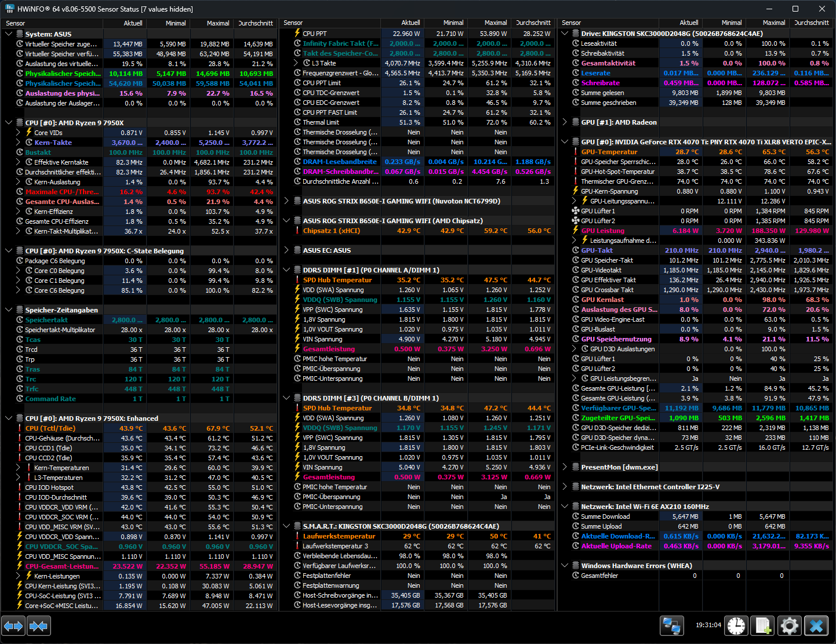
Task: Select the Infinity Fabric Takt row label
Action: tap(340, 43)
